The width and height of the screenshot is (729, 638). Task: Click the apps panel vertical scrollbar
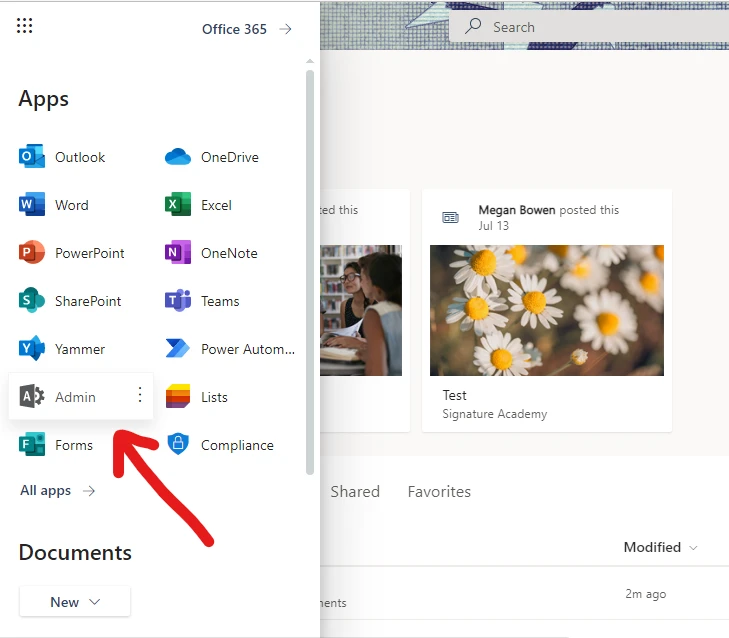click(310, 272)
